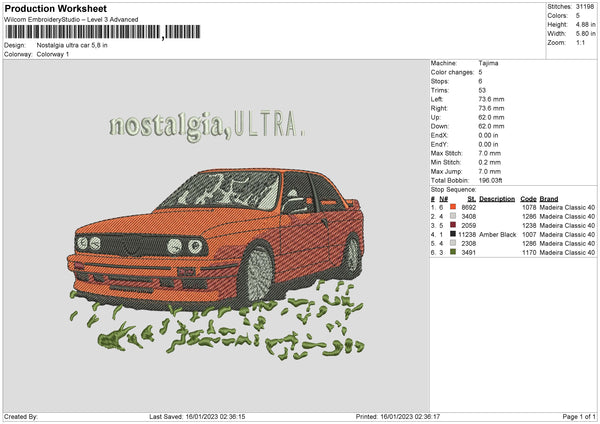Image resolution: width=600 pixels, height=424 pixels.
Task: Click 'Printed: 16/01/2023 02:36:17' footer text
Action: (x=398, y=417)
